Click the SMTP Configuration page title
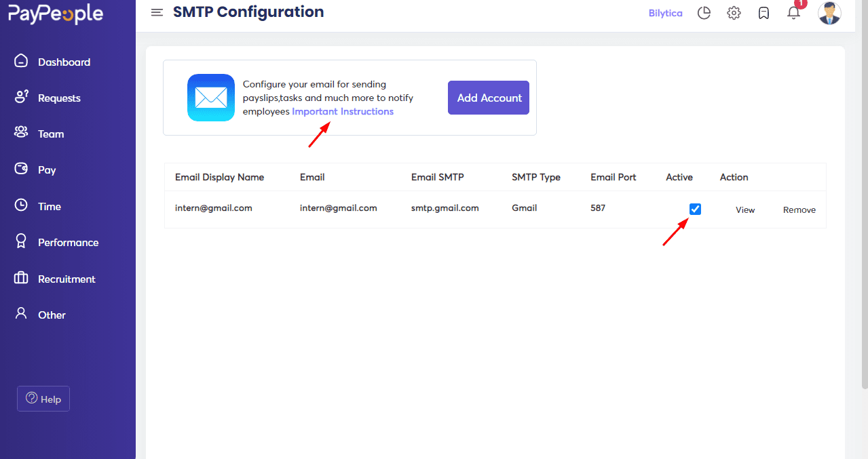This screenshot has width=868, height=459. coord(248,12)
